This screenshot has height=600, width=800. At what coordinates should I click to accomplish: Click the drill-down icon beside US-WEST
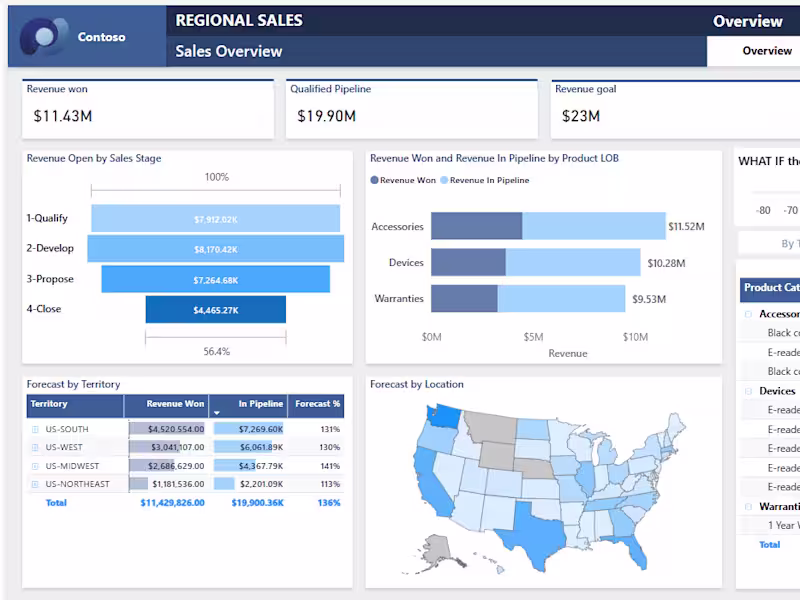[x=35, y=447]
